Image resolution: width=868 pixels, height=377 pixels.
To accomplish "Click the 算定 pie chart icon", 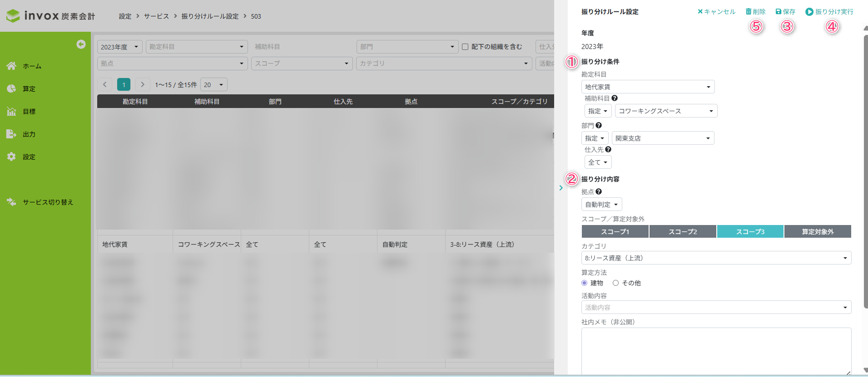I will 11,88.
